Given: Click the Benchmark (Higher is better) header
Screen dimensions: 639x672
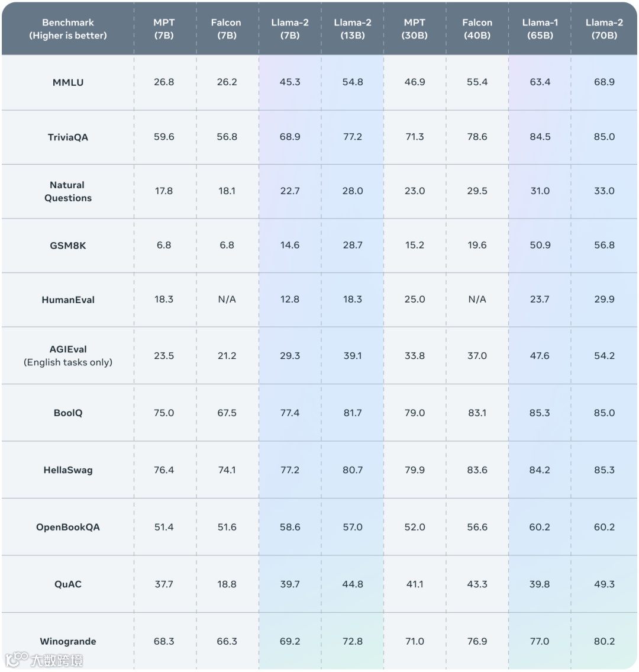Looking at the screenshot, I should 68,29.
